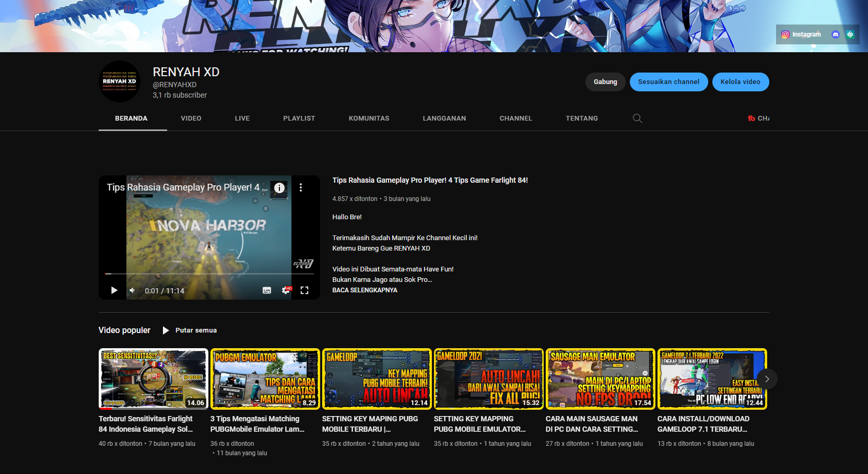Click the '40 rb x ditonton' metadata

tap(120, 444)
